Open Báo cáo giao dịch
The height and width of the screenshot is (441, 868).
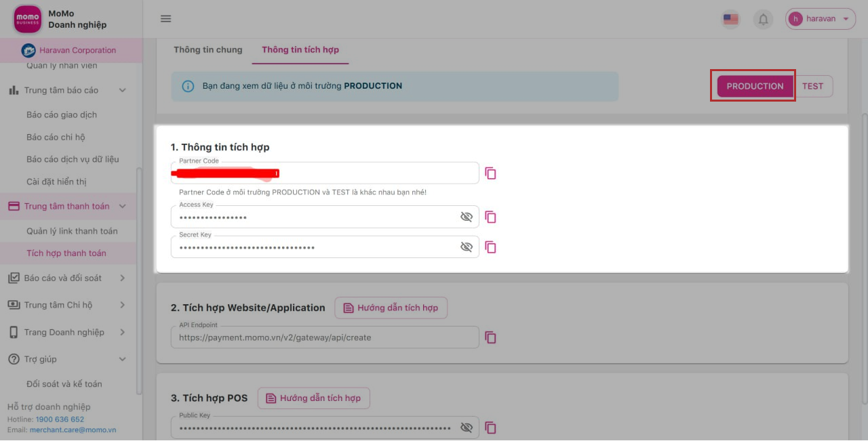click(x=62, y=114)
